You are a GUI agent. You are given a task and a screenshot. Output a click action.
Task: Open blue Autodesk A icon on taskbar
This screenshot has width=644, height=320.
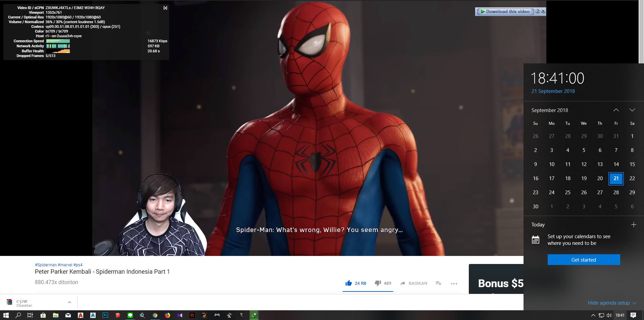click(93, 315)
